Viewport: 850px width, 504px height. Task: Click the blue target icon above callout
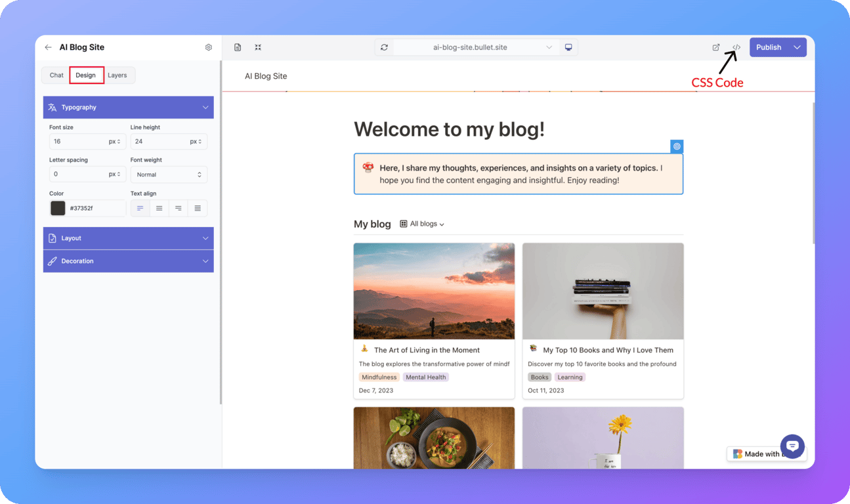(x=677, y=146)
